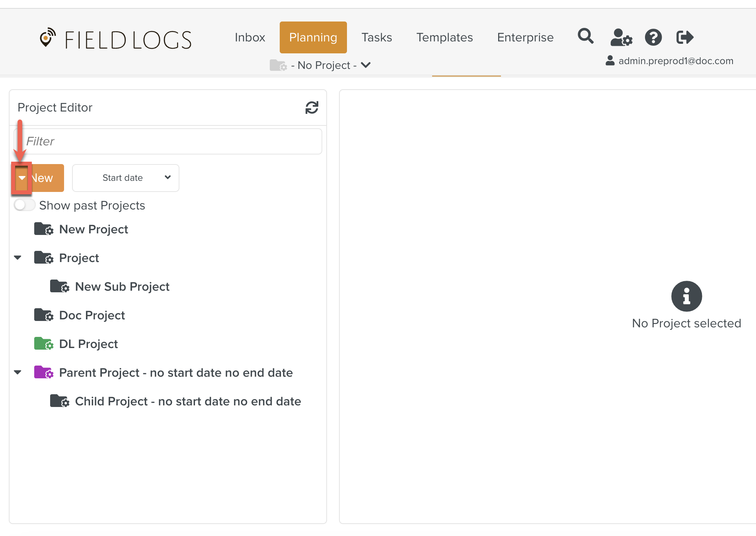This screenshot has height=536, width=756.
Task: Collapse the Parent Project tree node
Action: point(18,372)
